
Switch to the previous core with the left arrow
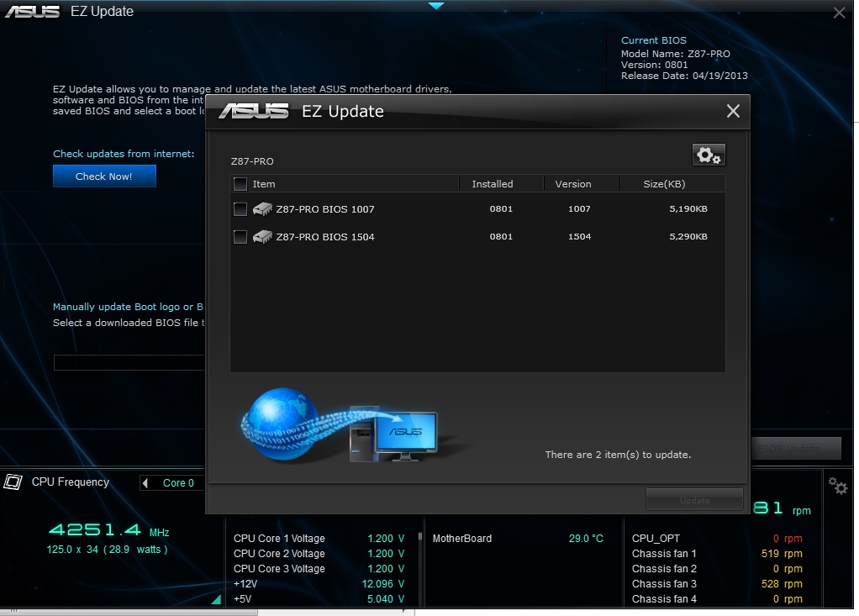pos(145,483)
